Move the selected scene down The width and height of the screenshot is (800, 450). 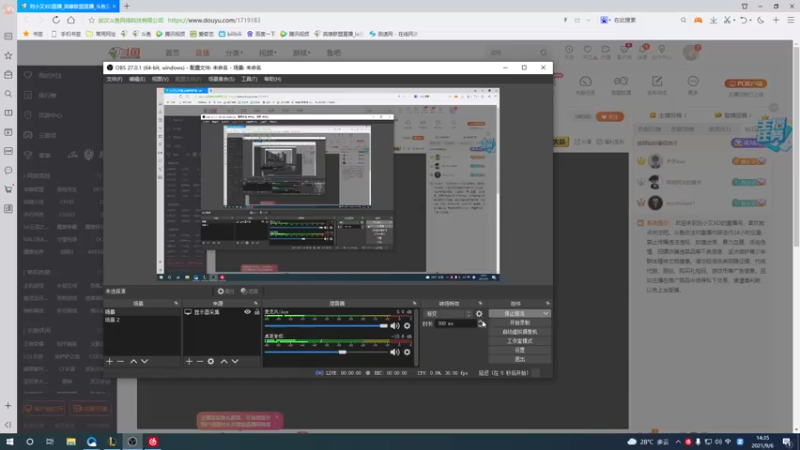(144, 361)
